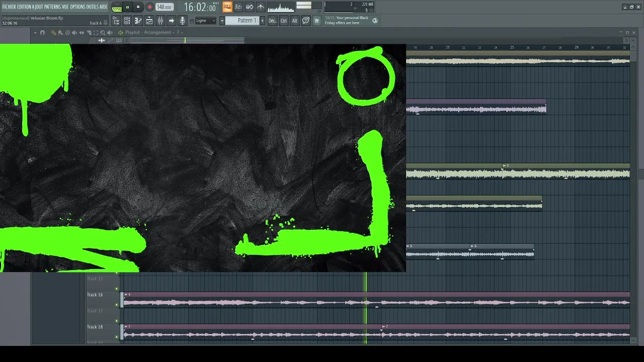Screen dimensions: 644x362
Task: Click the overdub/blend notes icon
Action: (x=261, y=7)
